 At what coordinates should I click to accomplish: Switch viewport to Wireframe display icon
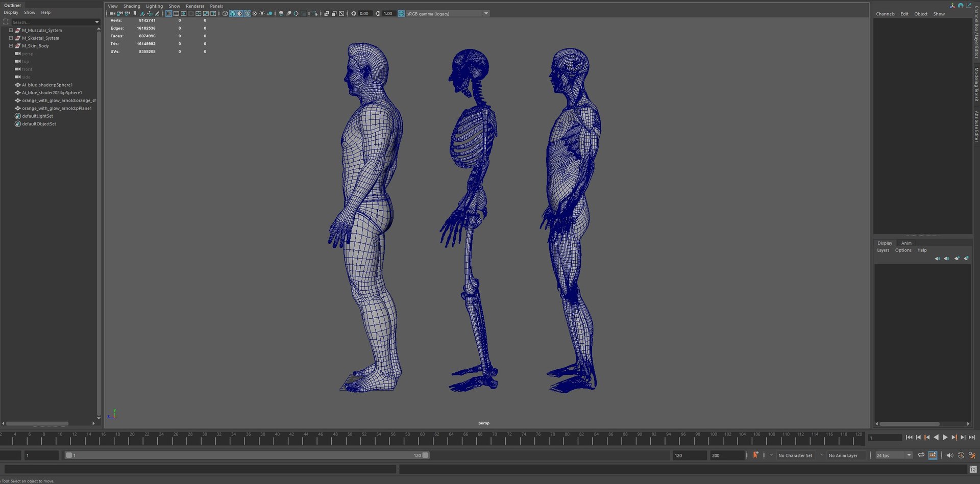(225, 14)
